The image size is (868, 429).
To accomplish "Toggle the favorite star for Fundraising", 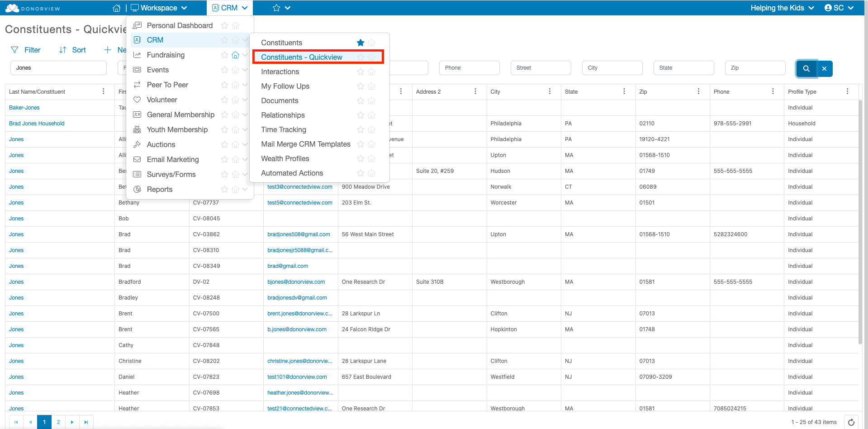I will (224, 55).
